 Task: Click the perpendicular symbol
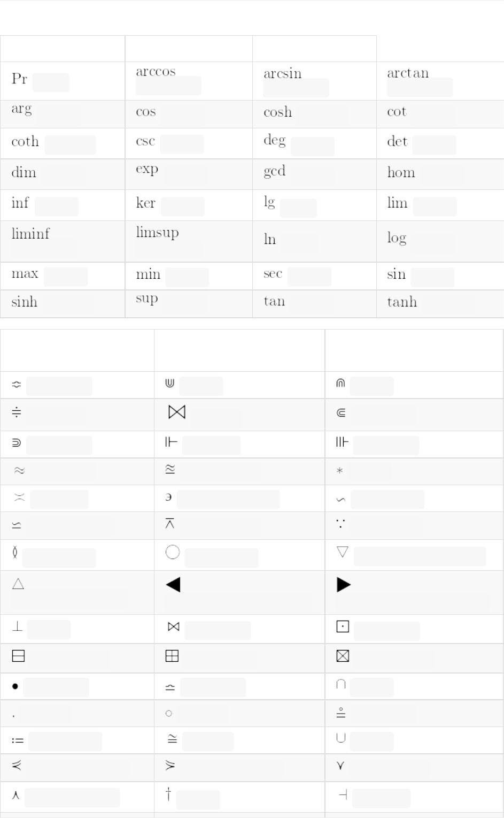pyautogui.click(x=17, y=626)
